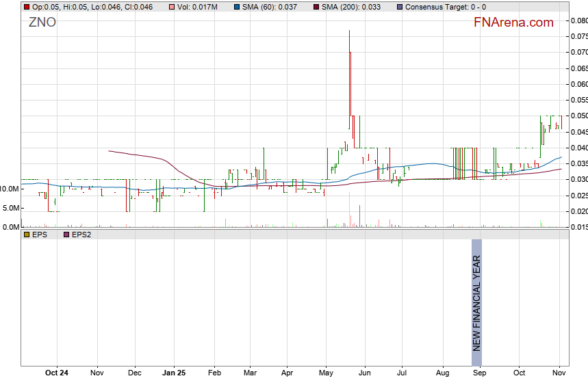Click the purple Consensus Target swatch

(x=399, y=7)
